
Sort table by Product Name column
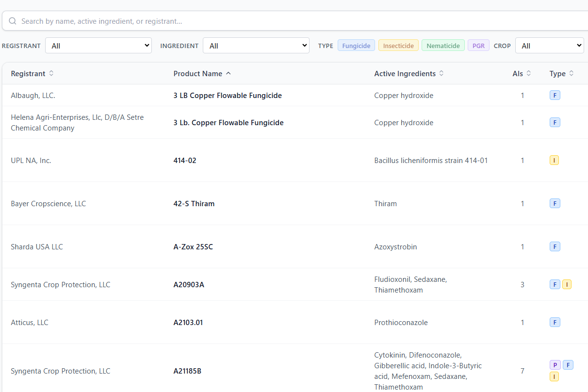202,74
